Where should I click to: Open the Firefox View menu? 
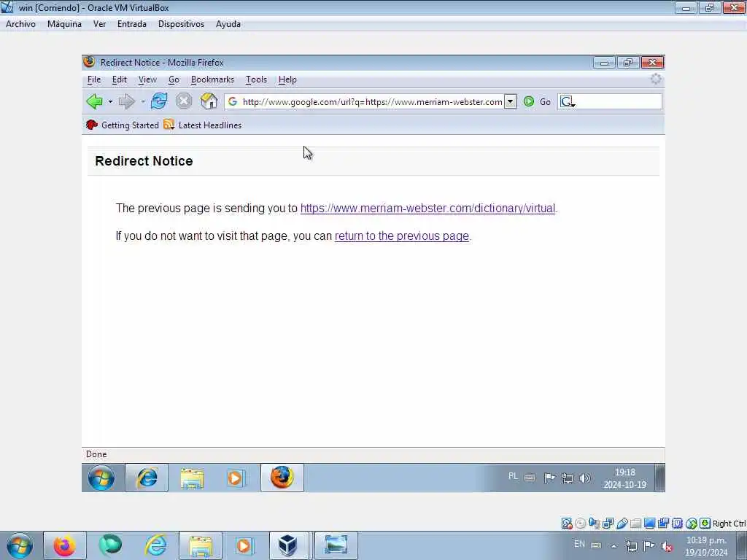pyautogui.click(x=147, y=79)
